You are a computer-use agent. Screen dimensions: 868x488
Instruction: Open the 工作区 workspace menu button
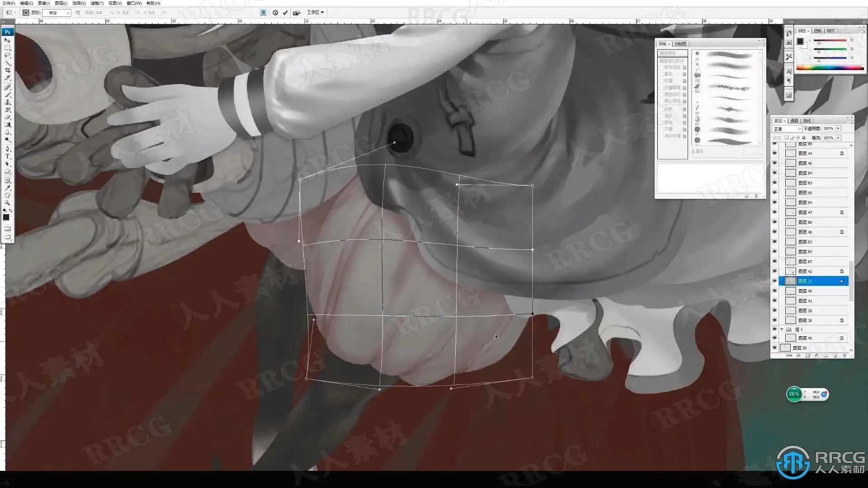(315, 13)
